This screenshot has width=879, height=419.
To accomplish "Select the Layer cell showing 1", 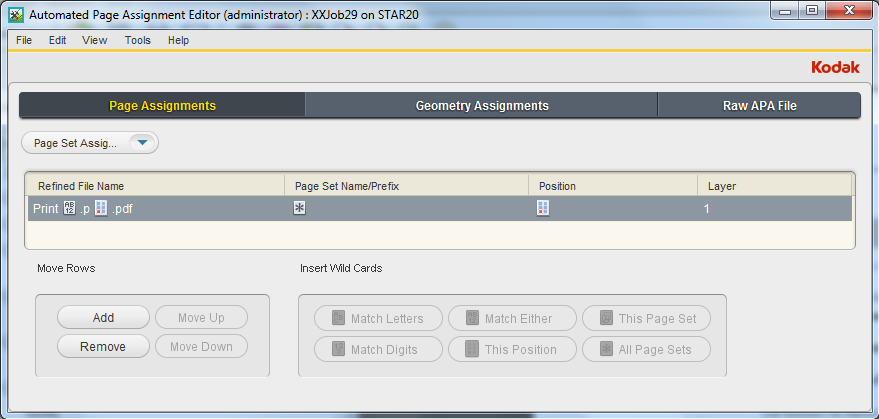I will click(706, 209).
